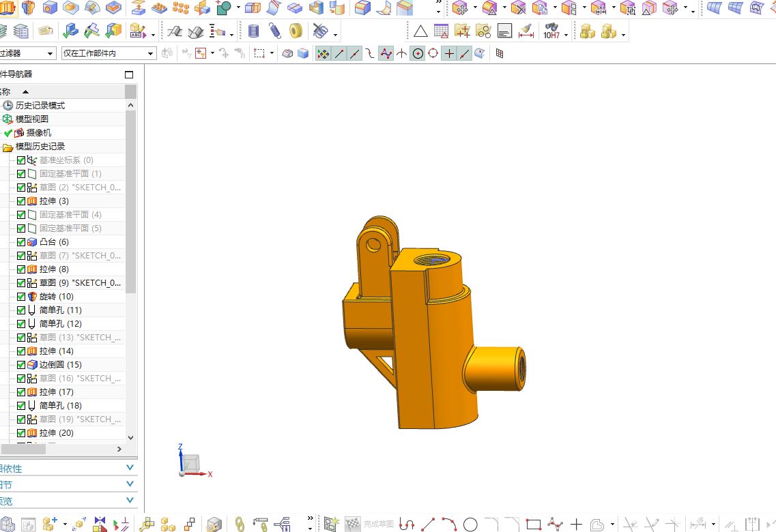The width and height of the screenshot is (776, 532).
Task: Click the triangle GD&T icon
Action: (420, 31)
